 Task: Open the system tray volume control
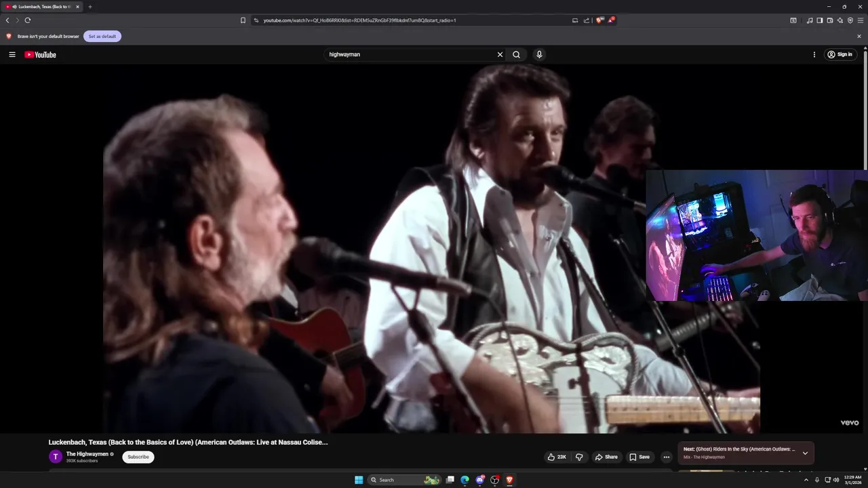click(836, 480)
